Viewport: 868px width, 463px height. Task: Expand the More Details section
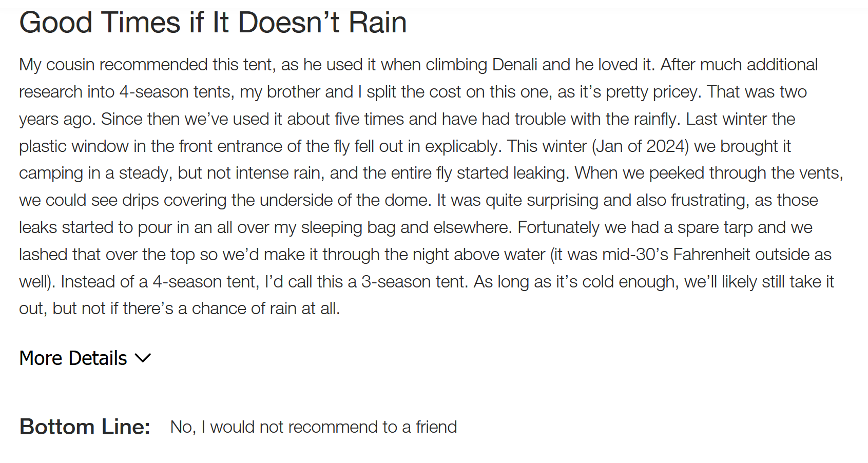[73, 358]
